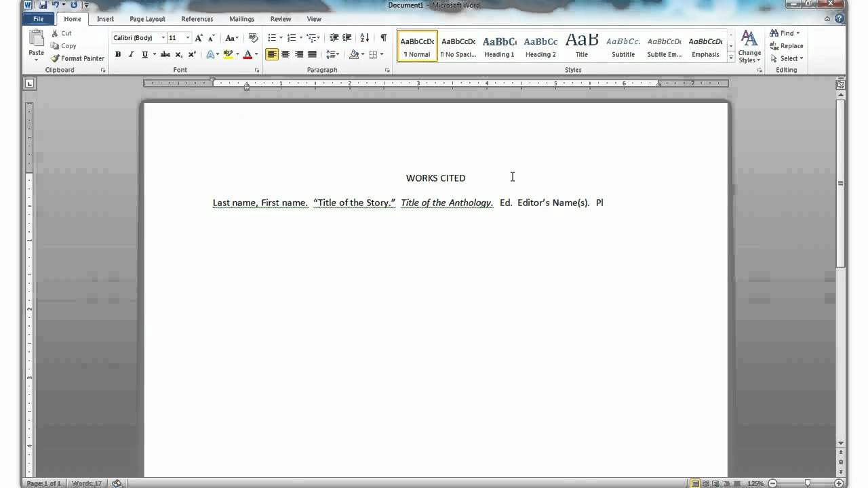Click the zoom slider in status bar

806,483
